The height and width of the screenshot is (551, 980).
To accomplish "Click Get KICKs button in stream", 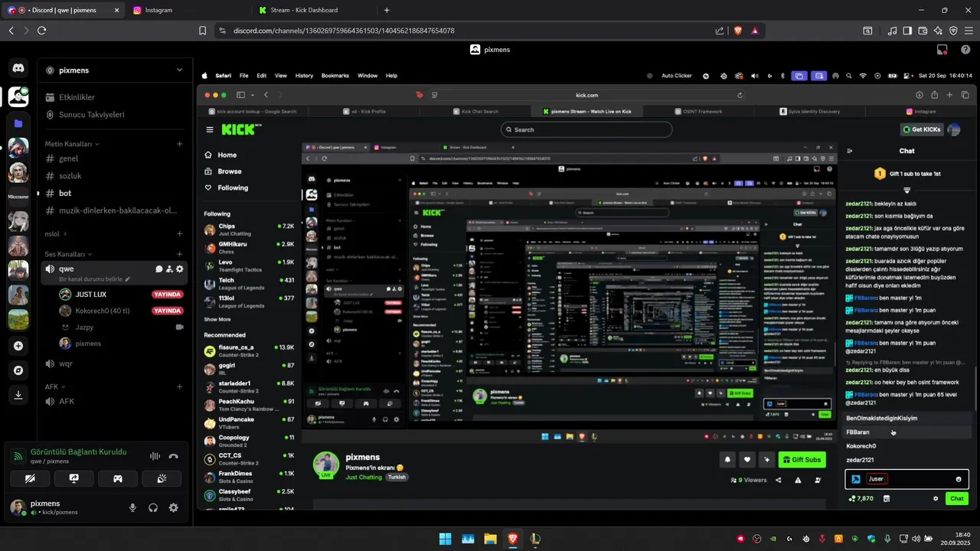I will point(922,129).
